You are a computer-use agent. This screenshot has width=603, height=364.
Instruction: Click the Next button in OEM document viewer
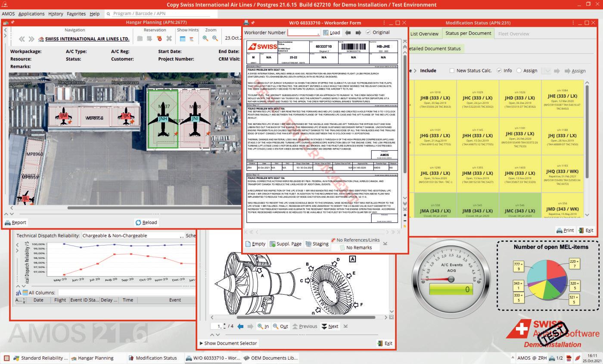coord(330,326)
